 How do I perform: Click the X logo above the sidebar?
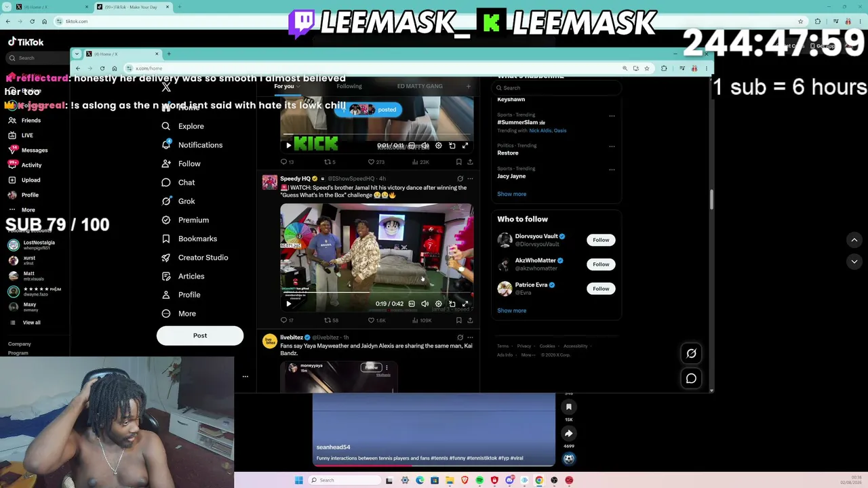166,87
